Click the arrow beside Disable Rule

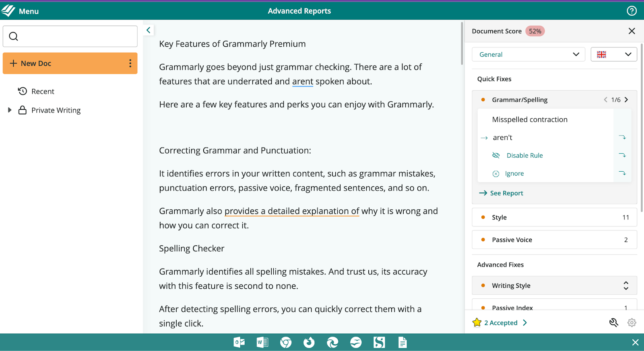pyautogui.click(x=622, y=155)
